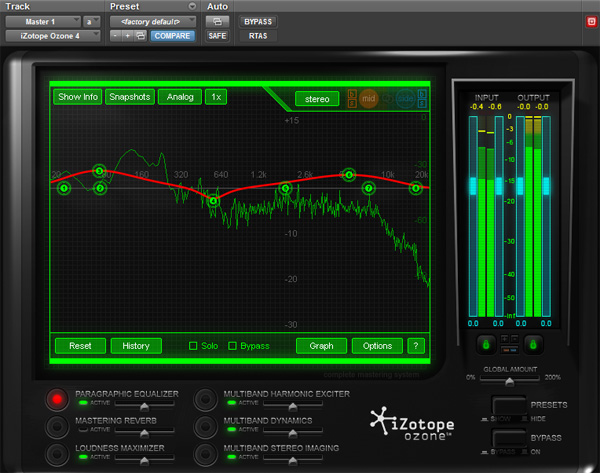Select EQ node 4 at curve dip
This screenshot has height=473, width=600.
click(214, 201)
